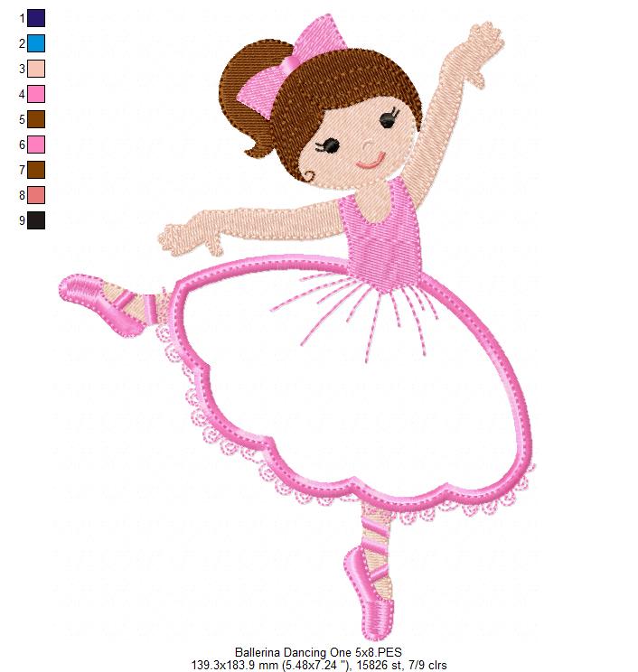This screenshot has width=638, height=672.
Task: Pick the bright blue color swatch 2
Action: coord(35,42)
